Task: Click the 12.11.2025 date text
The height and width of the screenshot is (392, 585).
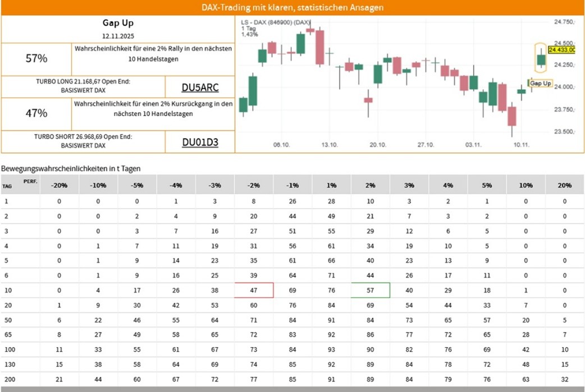Action: coord(118,35)
